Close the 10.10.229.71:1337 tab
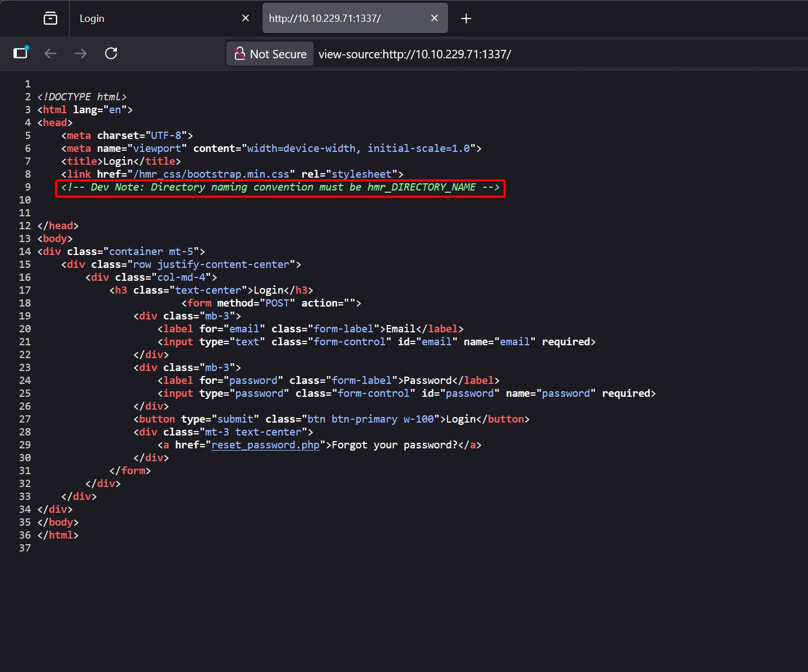The height and width of the screenshot is (672, 808). pyautogui.click(x=435, y=18)
